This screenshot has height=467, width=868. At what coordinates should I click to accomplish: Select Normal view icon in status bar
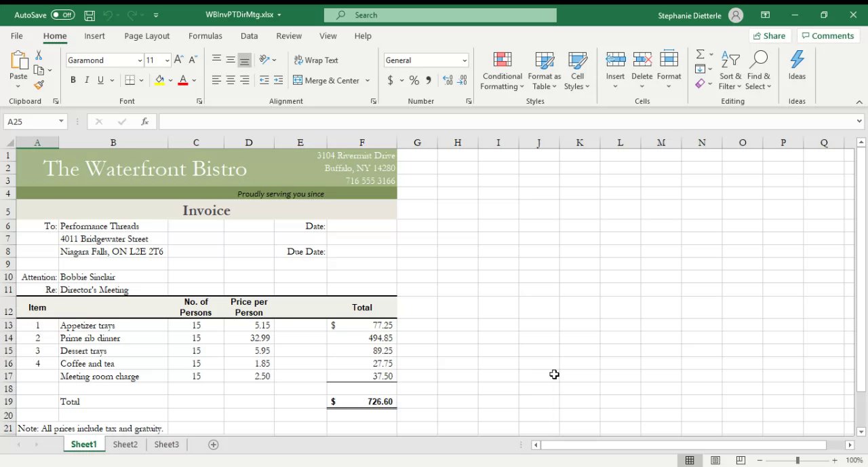(x=690, y=460)
